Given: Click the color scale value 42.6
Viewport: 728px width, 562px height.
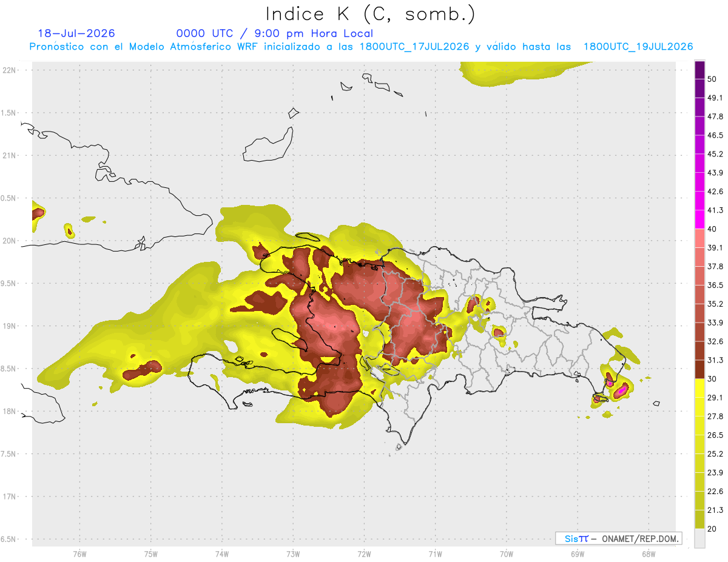Looking at the screenshot, I should [715, 192].
